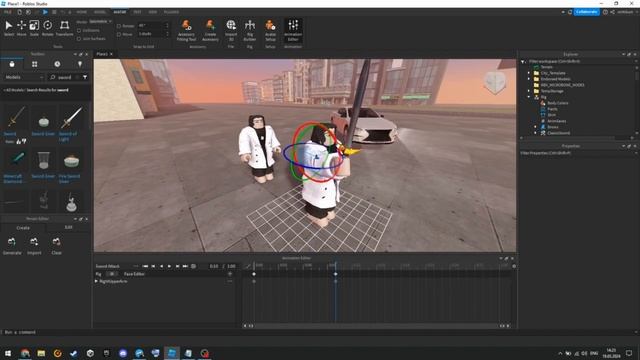The width and height of the screenshot is (640, 360).
Task: Open the Toolbox Creations lightbulb icon
Action: (80, 64)
